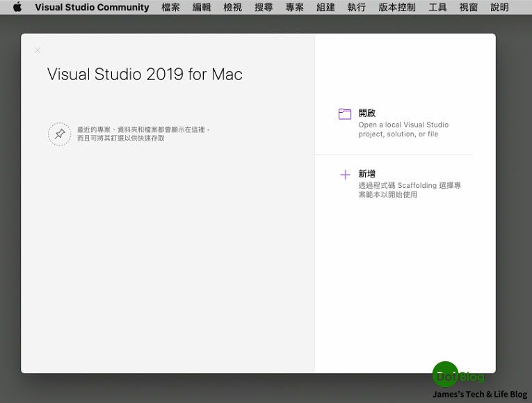This screenshot has width=532, height=403.
Task: Click the Scaffolding description under 新增
Action: pyautogui.click(x=410, y=190)
